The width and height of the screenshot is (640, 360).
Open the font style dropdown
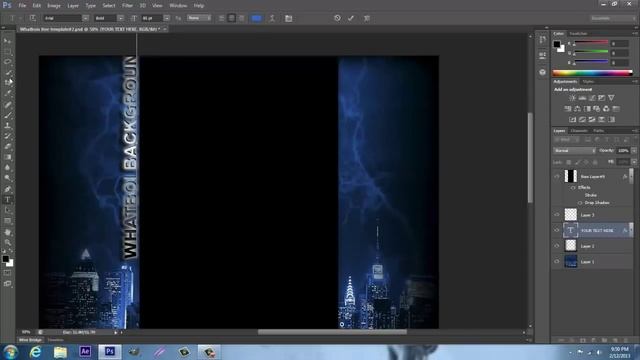click(x=120, y=18)
